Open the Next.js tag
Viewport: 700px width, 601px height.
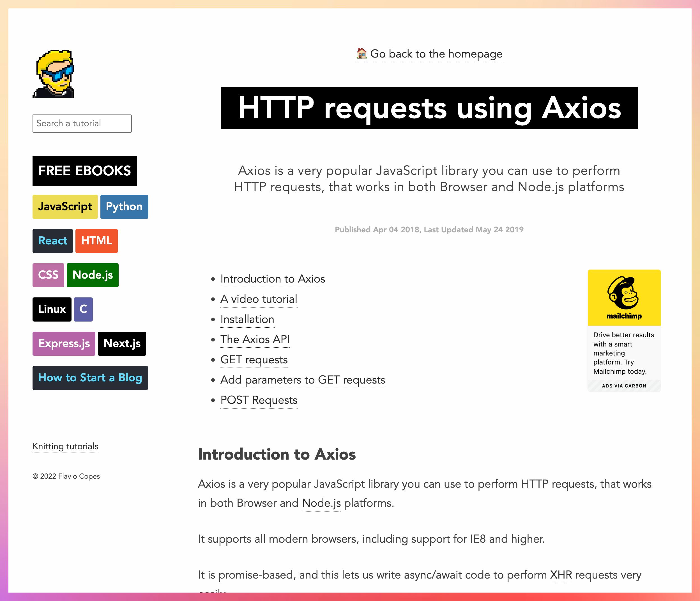[x=122, y=343]
